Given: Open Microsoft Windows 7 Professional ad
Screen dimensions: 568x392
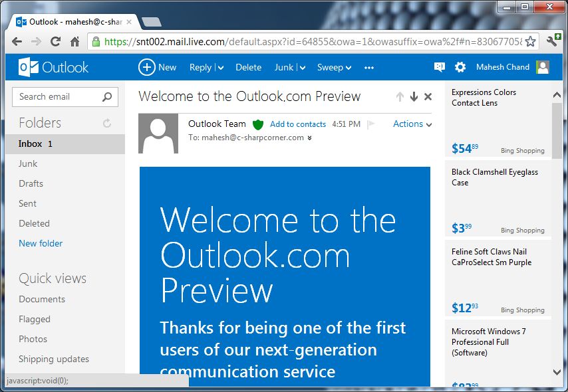Looking at the screenshot, I should point(498,353).
